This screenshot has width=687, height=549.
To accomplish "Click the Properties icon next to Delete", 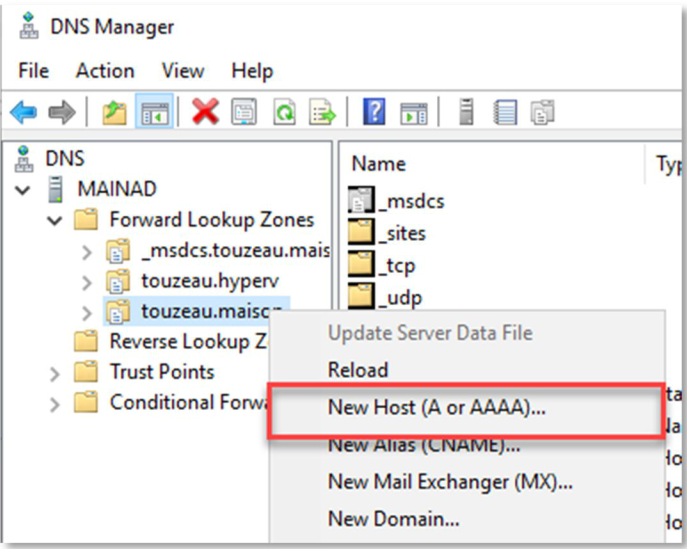I will 244,112.
